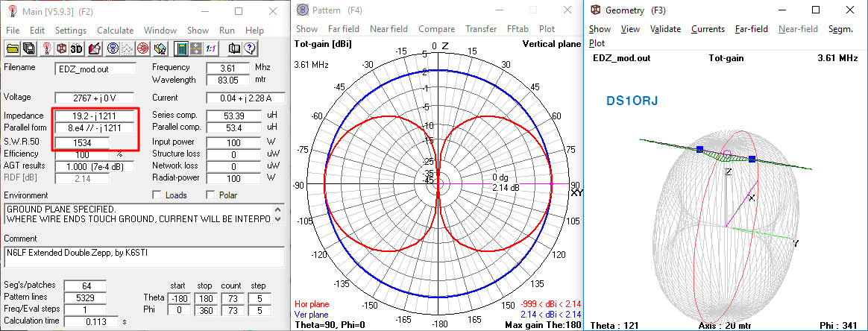Click the Wavelength field showing 83.05
868x331 pixels.
pos(227,80)
